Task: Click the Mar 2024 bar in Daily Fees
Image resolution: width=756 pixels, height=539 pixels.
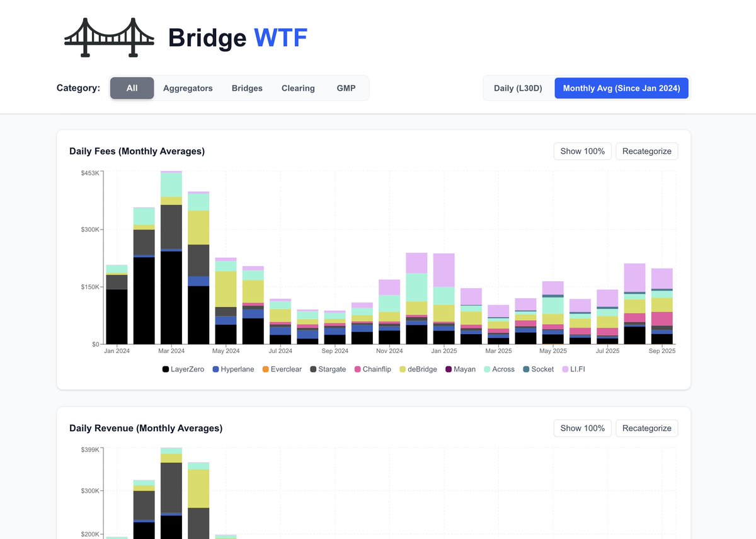Action: (171, 258)
